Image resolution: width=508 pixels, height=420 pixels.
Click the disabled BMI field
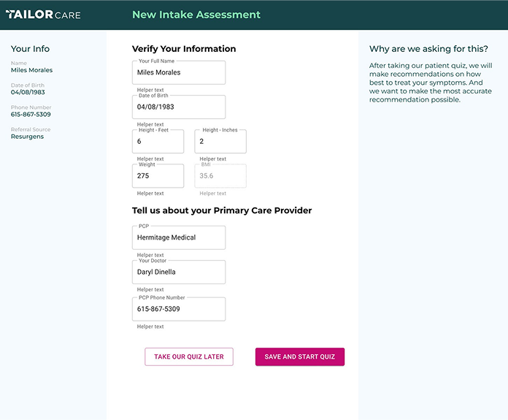tap(220, 176)
